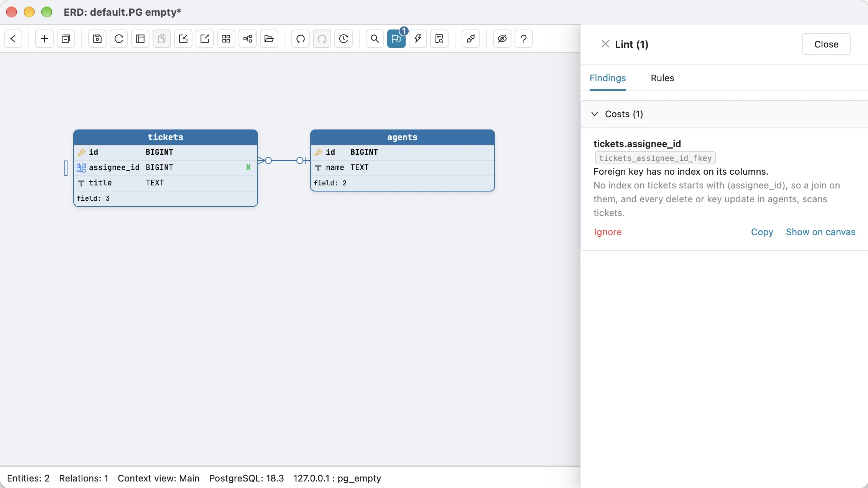Click PostgreSQL: 18.3 status entry
The image size is (868, 488).
[247, 478]
